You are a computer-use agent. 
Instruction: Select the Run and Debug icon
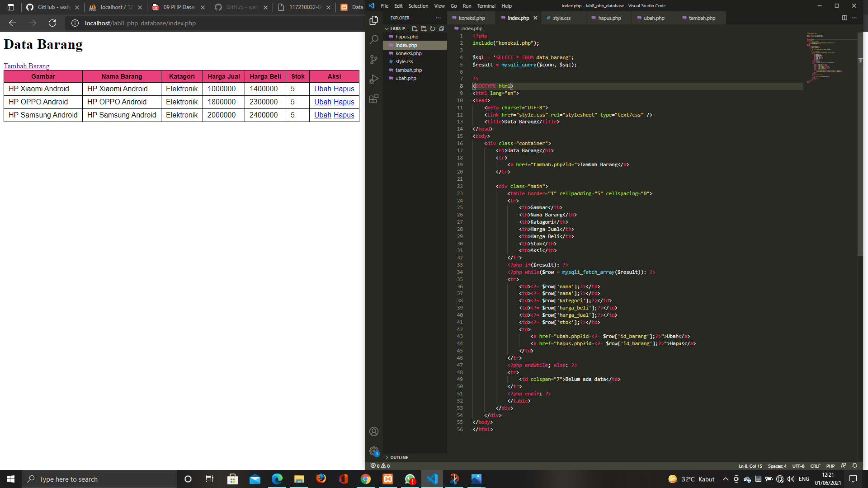[x=373, y=79]
